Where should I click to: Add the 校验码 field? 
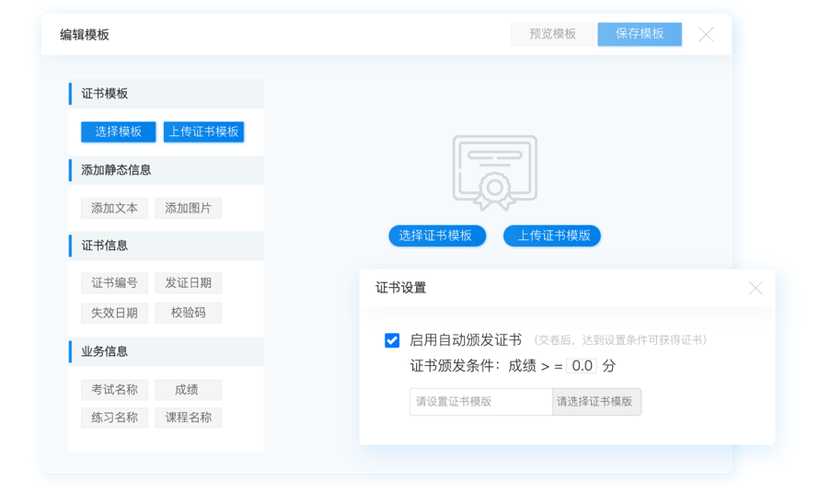coord(188,313)
